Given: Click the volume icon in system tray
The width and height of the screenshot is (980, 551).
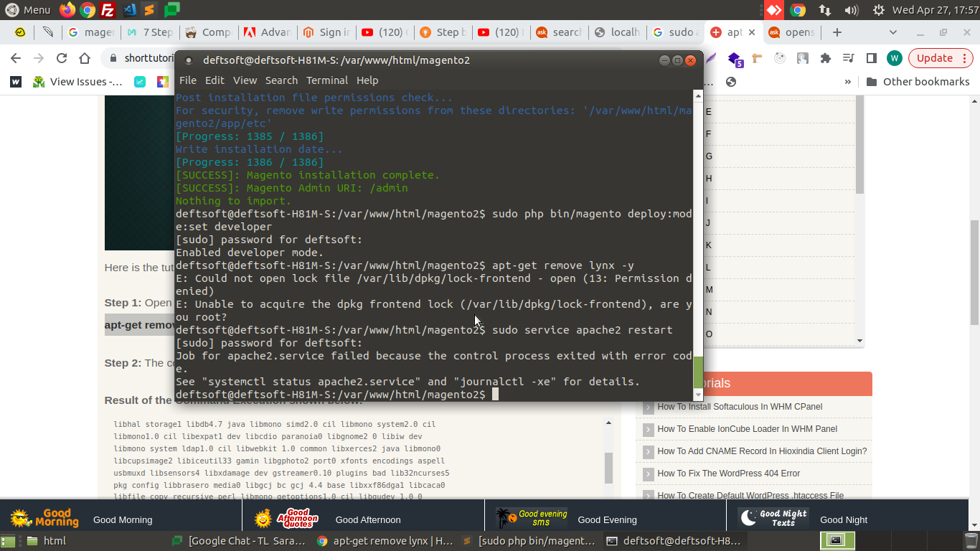Looking at the screenshot, I should (x=852, y=10).
